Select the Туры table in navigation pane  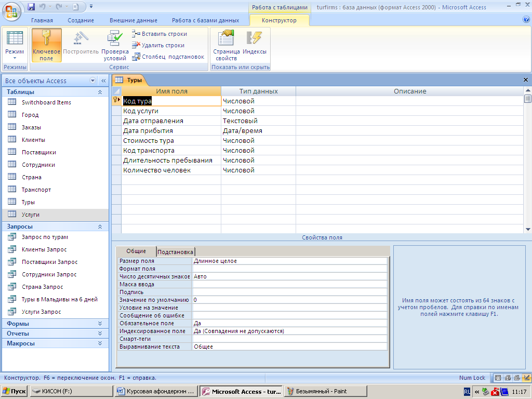click(x=55, y=202)
